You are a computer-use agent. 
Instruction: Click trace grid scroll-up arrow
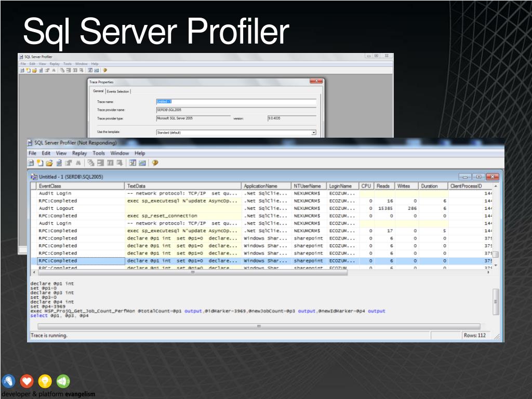point(496,186)
